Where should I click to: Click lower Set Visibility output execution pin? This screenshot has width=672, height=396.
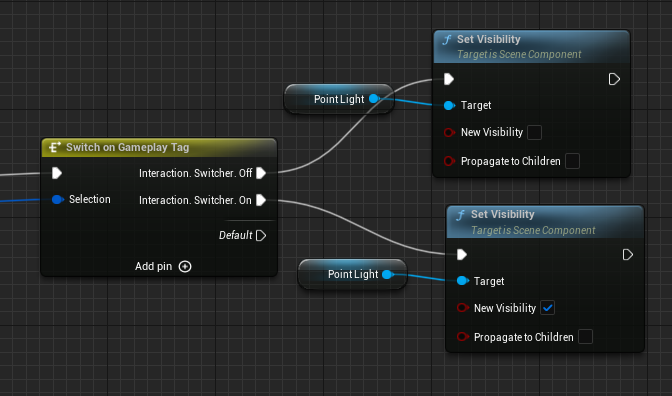pyautogui.click(x=627, y=255)
